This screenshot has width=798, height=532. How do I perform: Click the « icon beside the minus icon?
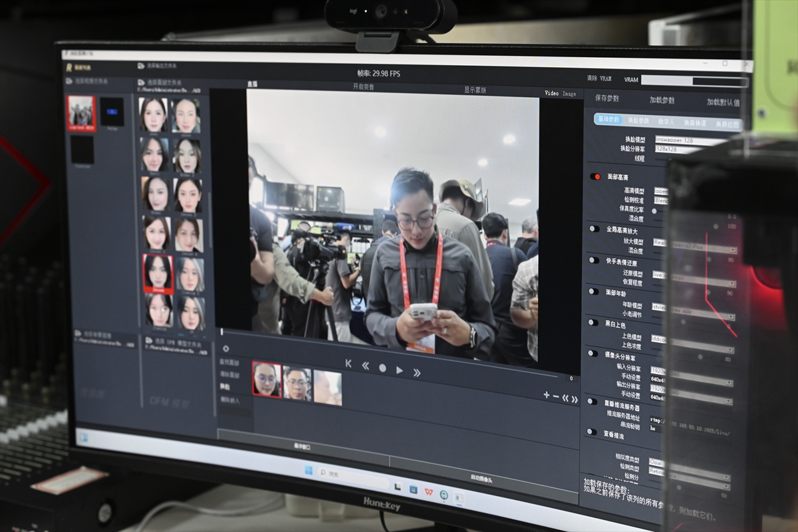(565, 398)
